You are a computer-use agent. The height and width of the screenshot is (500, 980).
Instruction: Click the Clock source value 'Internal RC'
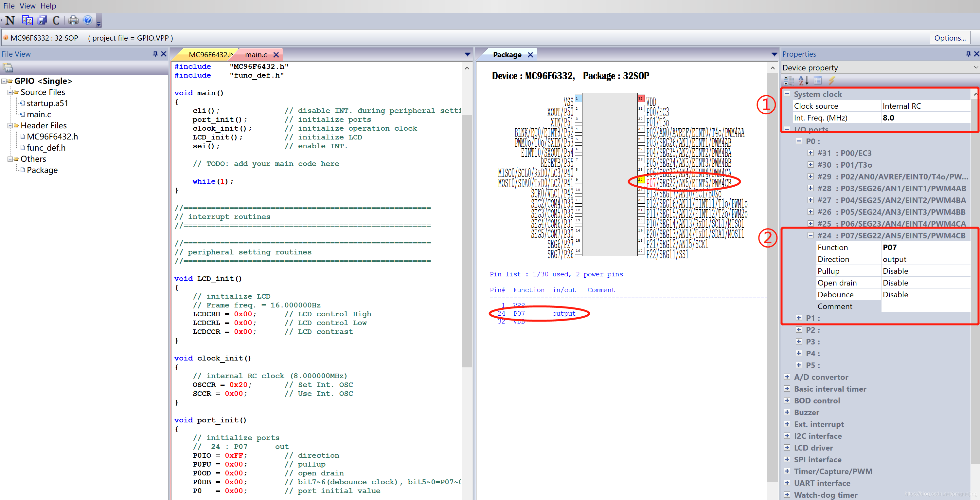pos(926,106)
